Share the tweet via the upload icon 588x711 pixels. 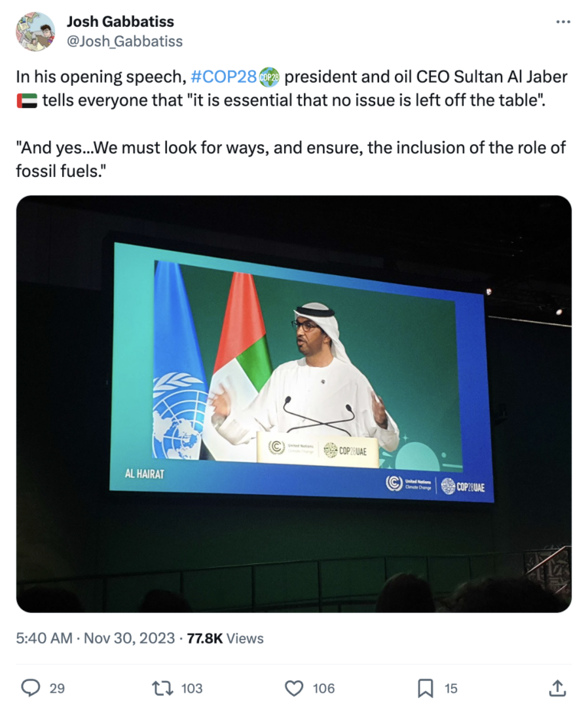pyautogui.click(x=557, y=689)
